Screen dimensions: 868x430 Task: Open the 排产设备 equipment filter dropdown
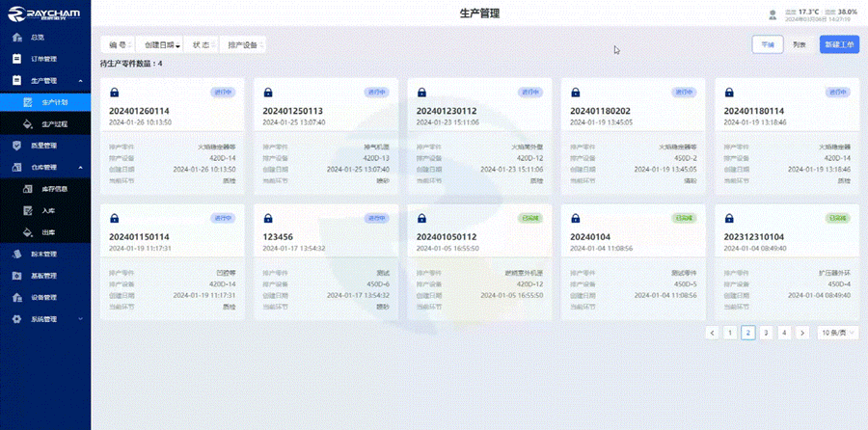pyautogui.click(x=244, y=44)
